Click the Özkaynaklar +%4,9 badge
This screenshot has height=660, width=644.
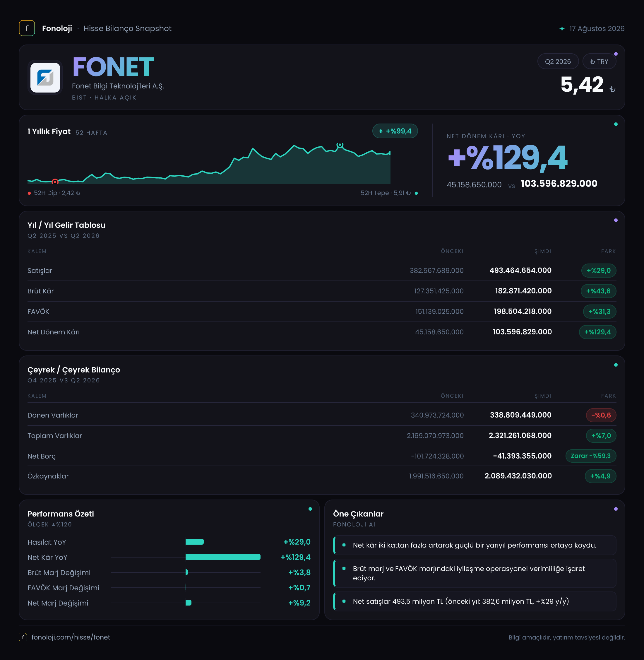point(600,476)
